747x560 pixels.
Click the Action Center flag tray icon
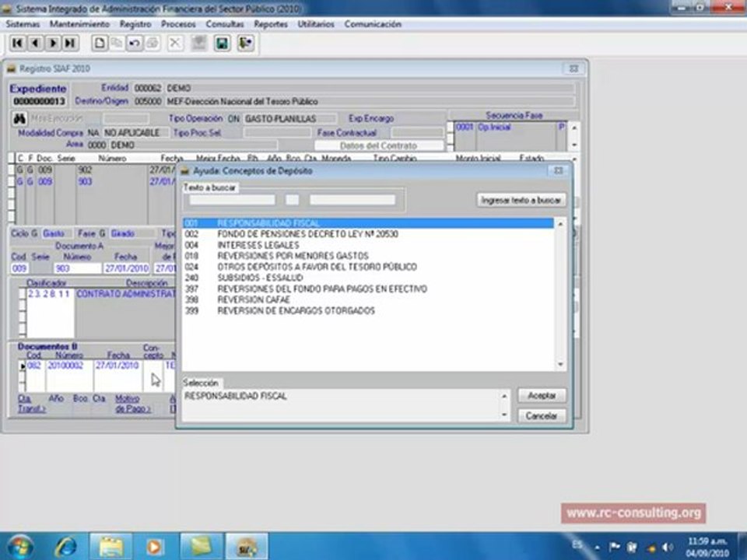615,547
